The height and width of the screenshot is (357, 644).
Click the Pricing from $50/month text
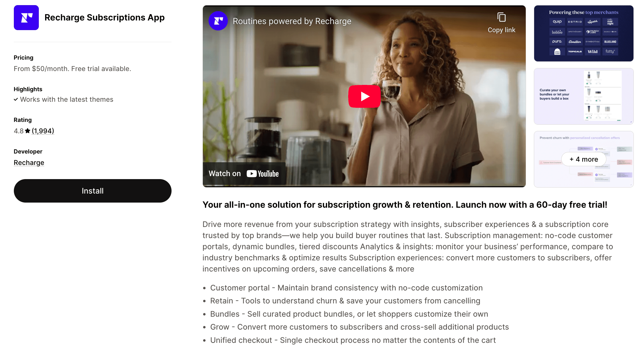click(x=73, y=69)
